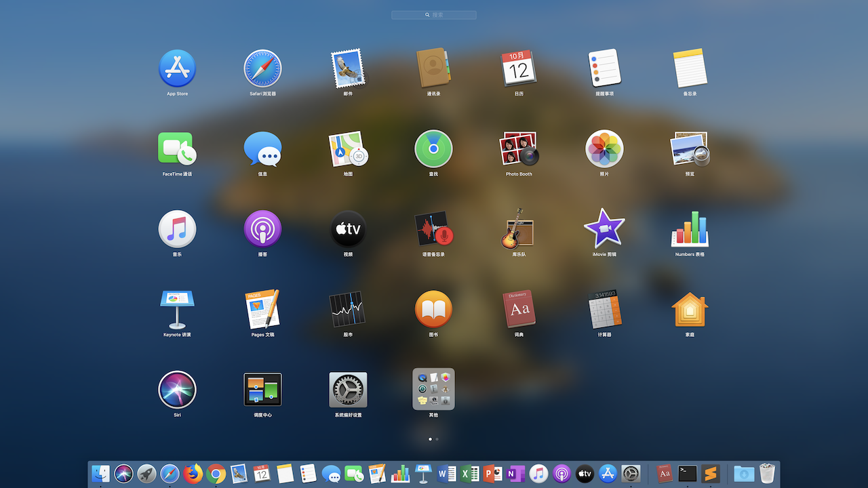Image resolution: width=868 pixels, height=488 pixels.
Task: Open the Downloads folder in the Dock
Action: [x=744, y=473]
